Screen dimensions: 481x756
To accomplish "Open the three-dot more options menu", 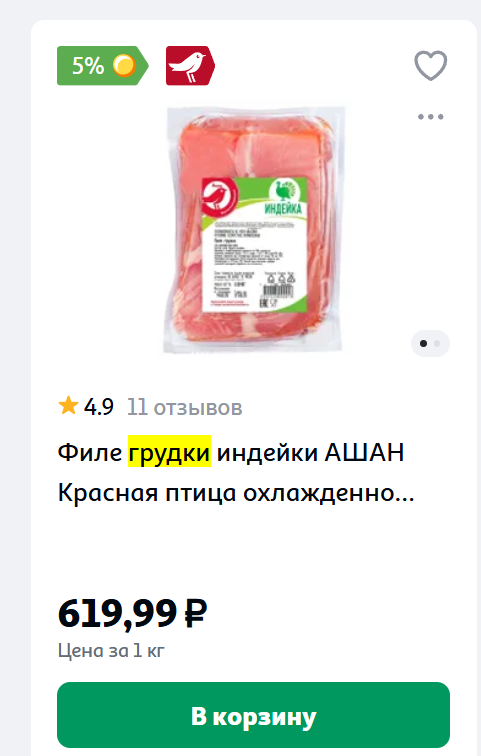I will tap(430, 117).
